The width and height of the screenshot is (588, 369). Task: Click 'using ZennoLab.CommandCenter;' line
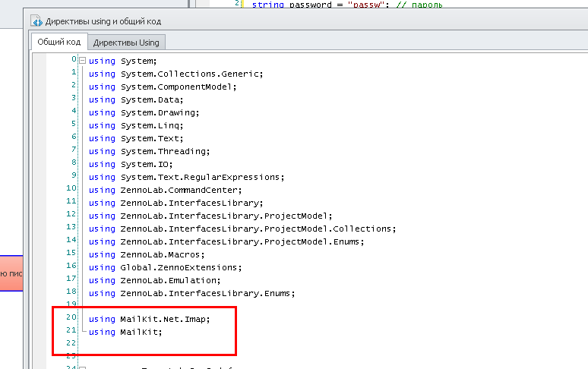coord(165,191)
